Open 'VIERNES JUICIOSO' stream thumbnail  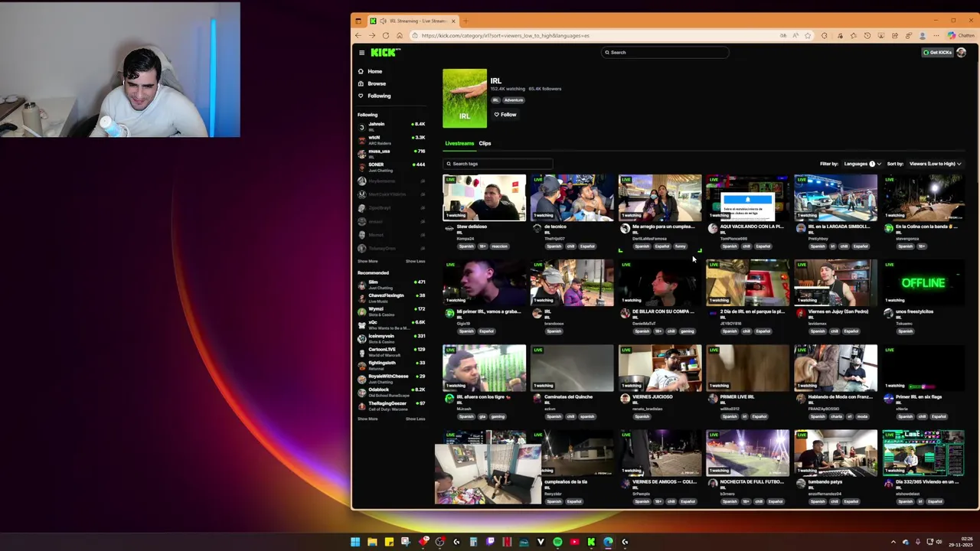(660, 367)
